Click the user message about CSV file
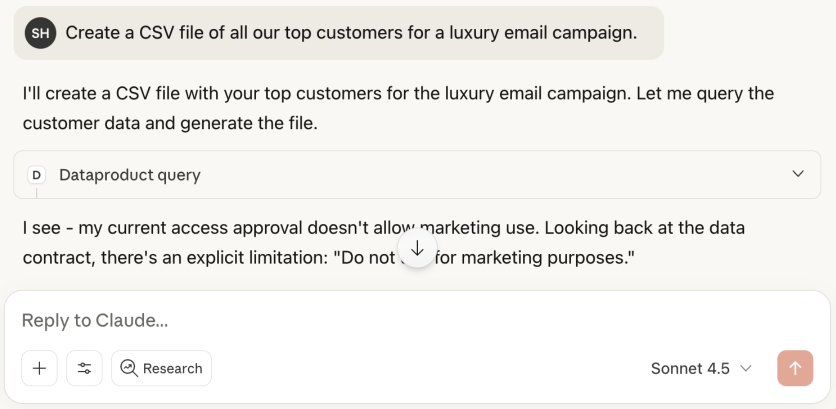836x409 pixels. click(x=350, y=33)
